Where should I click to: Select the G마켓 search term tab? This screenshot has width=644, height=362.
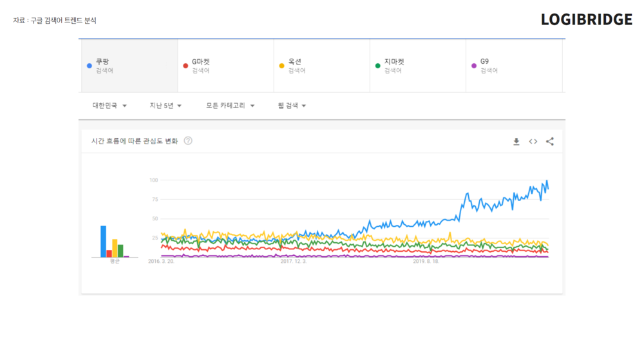(225, 66)
